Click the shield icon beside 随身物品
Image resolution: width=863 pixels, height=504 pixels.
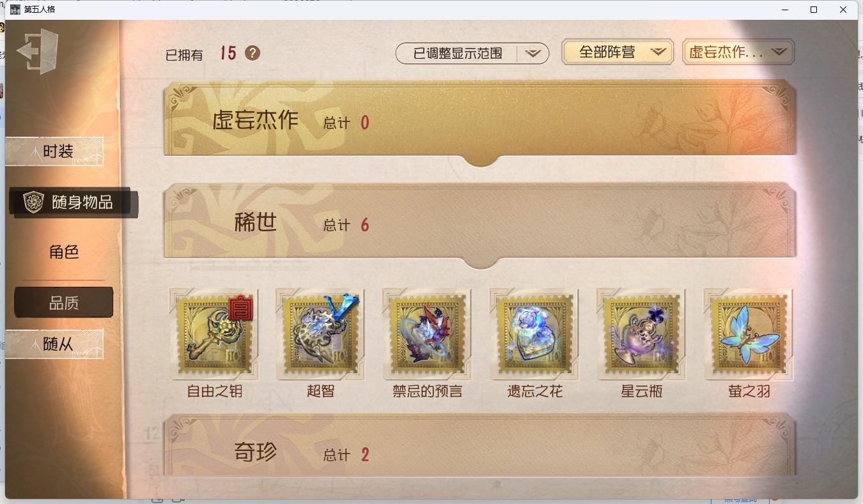33,202
